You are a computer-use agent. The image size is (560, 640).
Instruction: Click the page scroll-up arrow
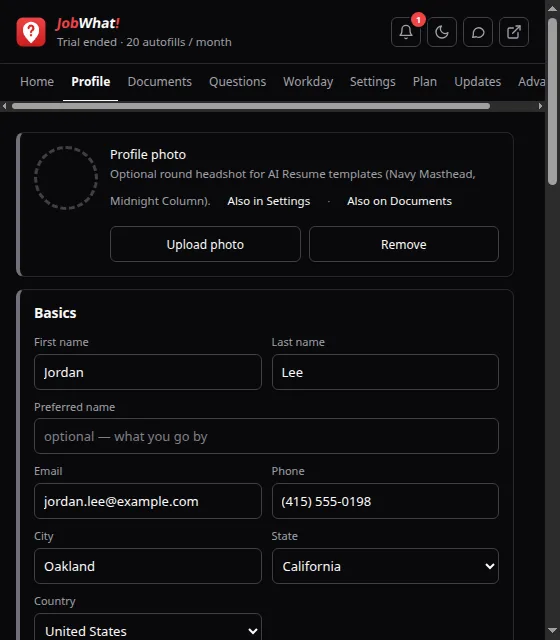coord(553,9)
